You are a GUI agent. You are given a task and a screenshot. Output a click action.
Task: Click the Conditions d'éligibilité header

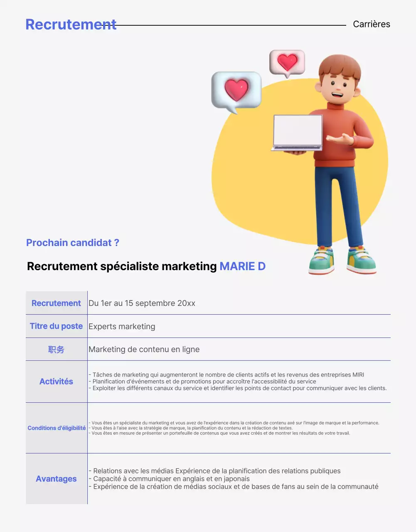coord(56,428)
